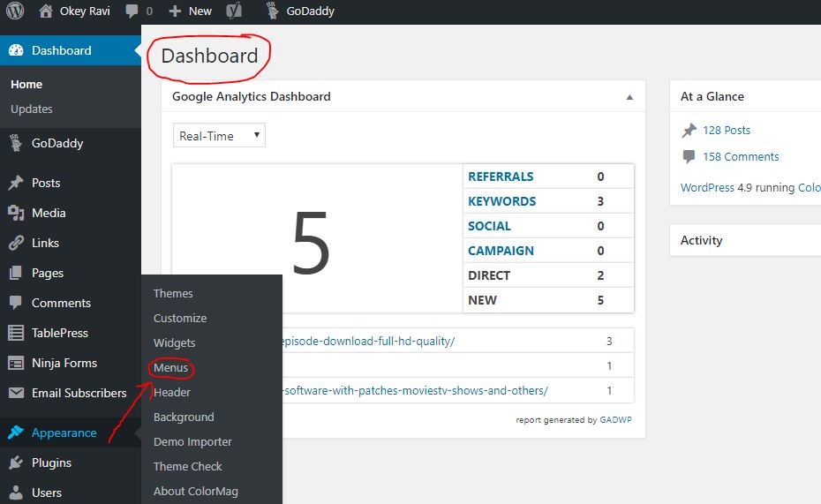The width and height of the screenshot is (821, 504).
Task: Open the Users menu label
Action: point(47,493)
